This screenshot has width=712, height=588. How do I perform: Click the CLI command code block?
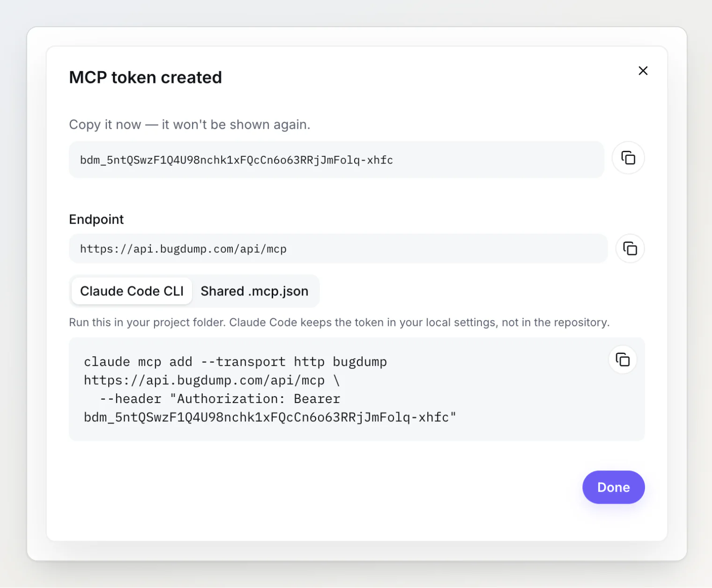[357, 389]
